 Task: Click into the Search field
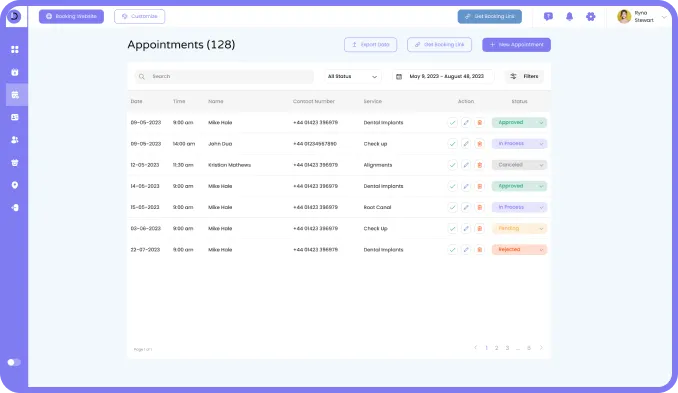(x=224, y=77)
